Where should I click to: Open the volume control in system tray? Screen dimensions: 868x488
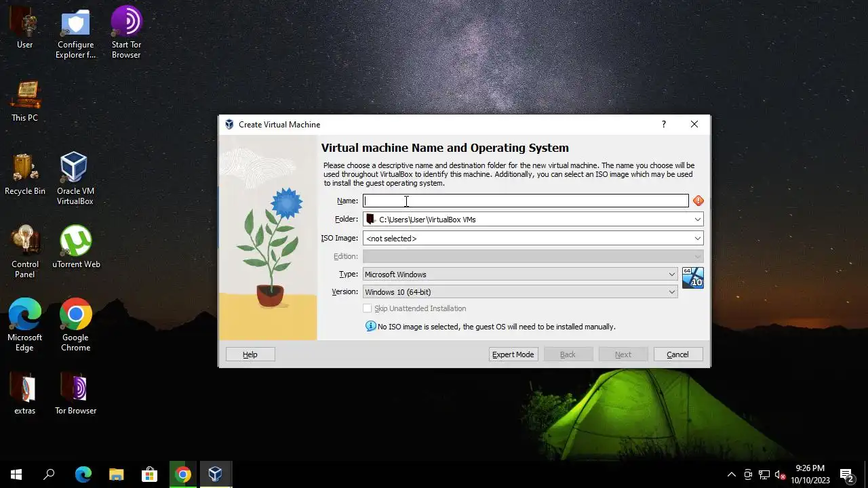[x=780, y=474]
